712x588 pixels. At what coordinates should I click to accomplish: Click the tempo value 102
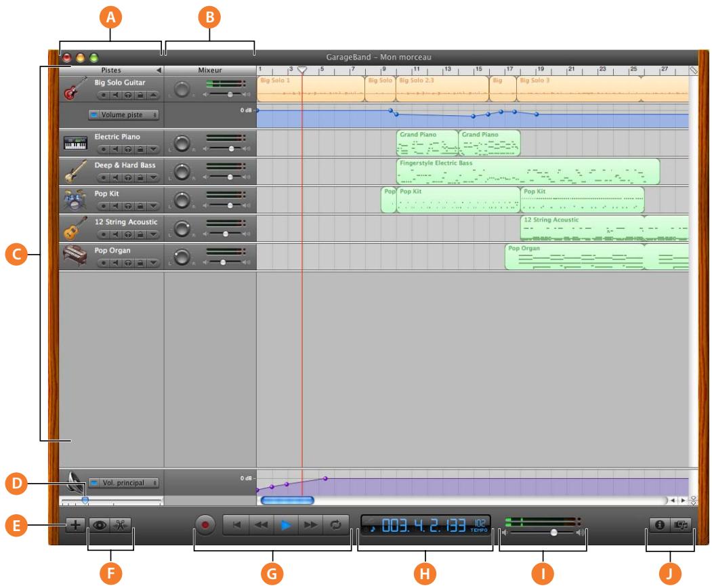[480, 523]
